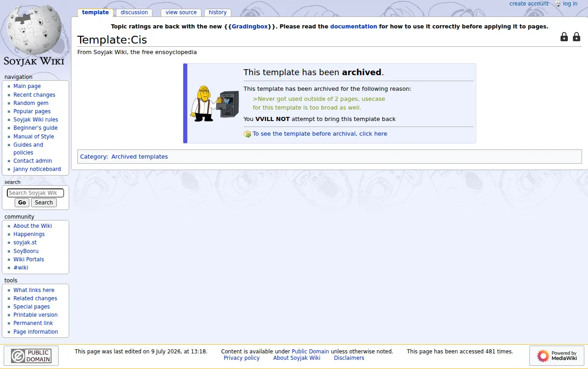The image size is (588, 369).
Task: Open the Category link
Action: click(x=93, y=157)
